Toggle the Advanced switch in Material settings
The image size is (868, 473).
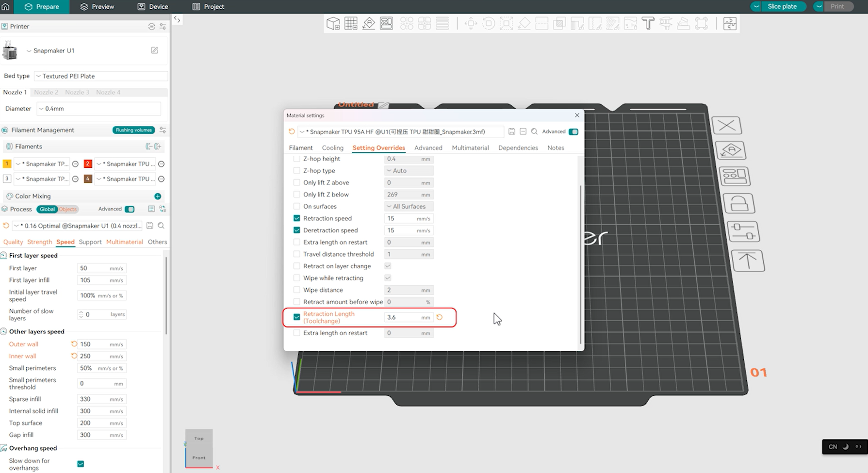coord(573,132)
